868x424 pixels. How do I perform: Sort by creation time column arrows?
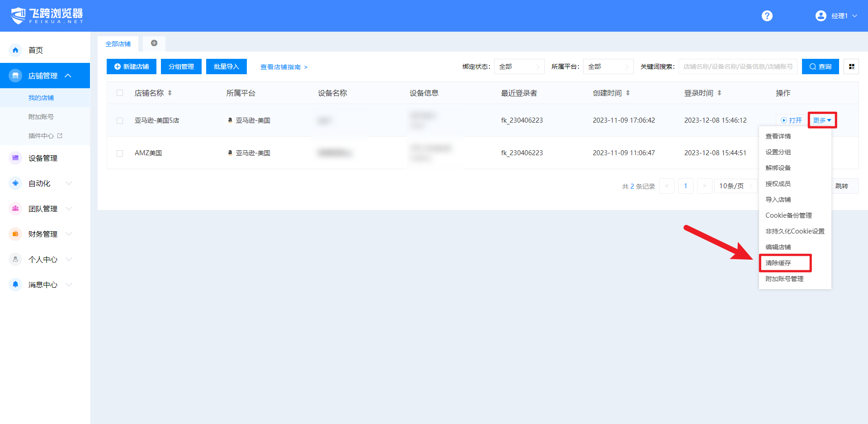[x=628, y=93]
